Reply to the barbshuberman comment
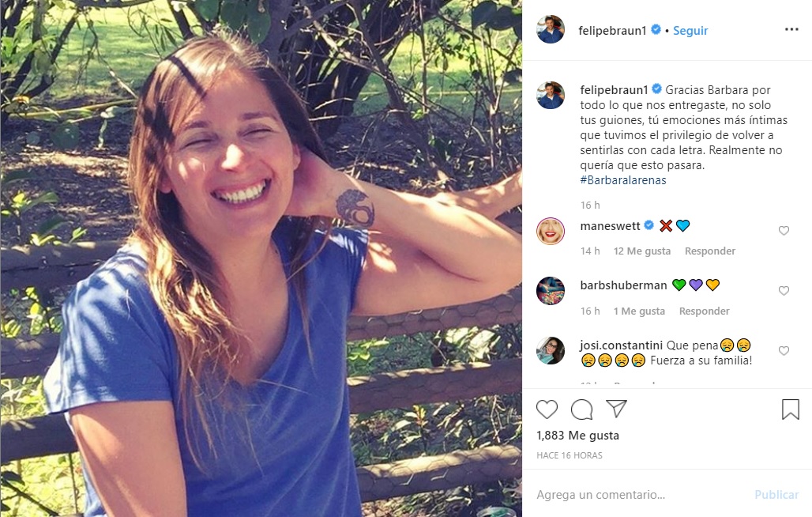The height and width of the screenshot is (517, 812). 705,311
